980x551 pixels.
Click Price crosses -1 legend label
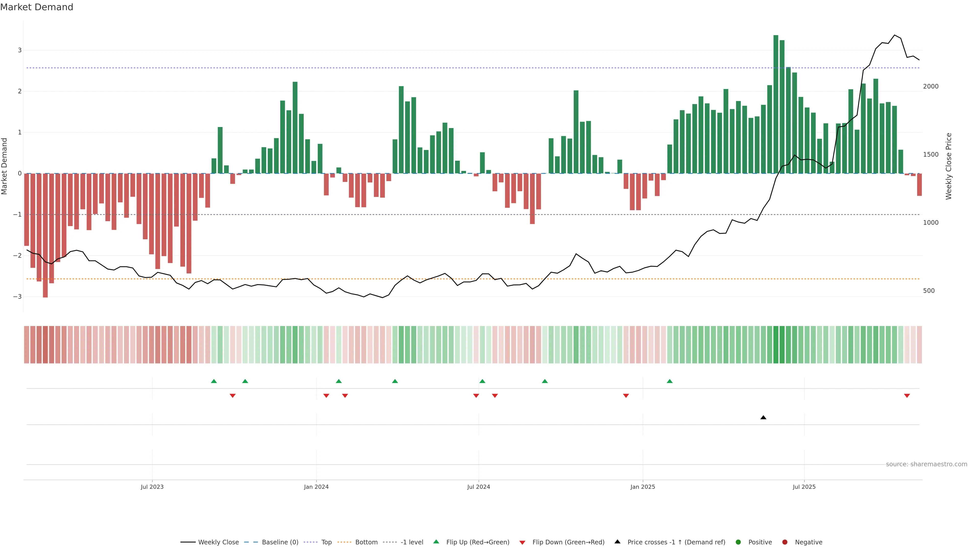[676, 542]
